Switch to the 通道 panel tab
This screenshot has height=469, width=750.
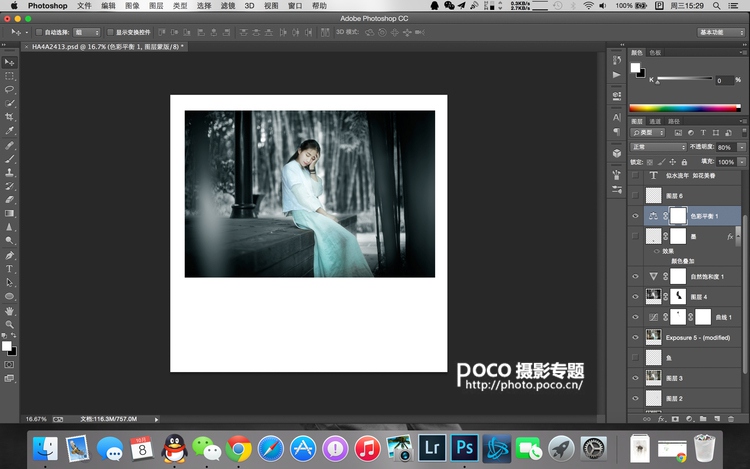[654, 121]
